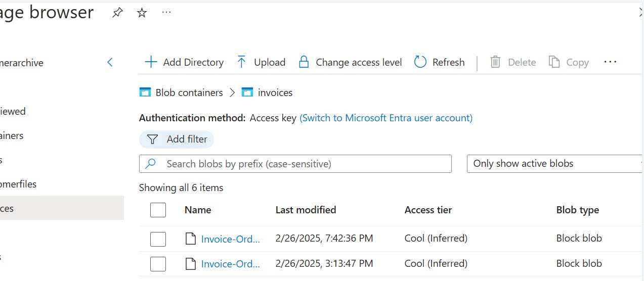Click the Add Directory plus icon
The height and width of the screenshot is (281, 644).
point(151,62)
